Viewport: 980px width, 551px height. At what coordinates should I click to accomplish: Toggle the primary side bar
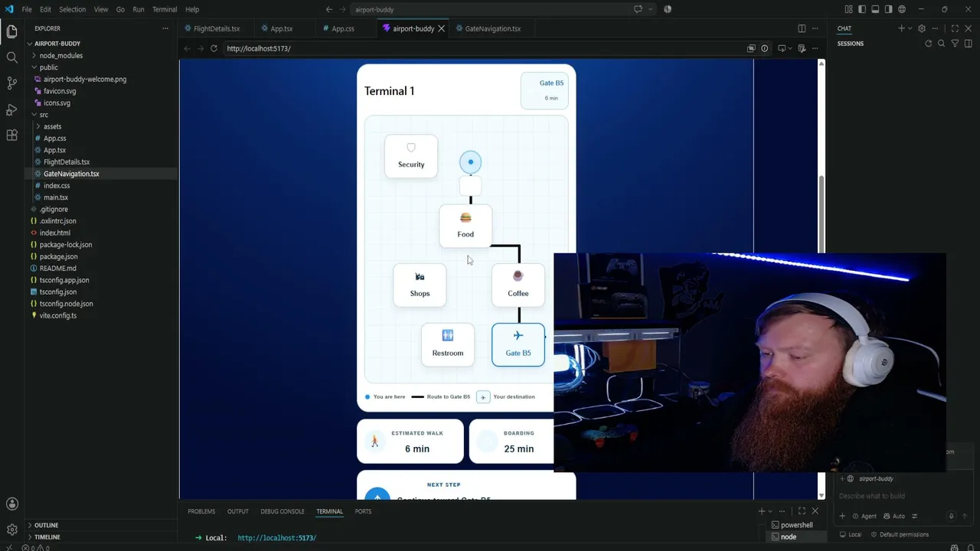click(x=862, y=9)
